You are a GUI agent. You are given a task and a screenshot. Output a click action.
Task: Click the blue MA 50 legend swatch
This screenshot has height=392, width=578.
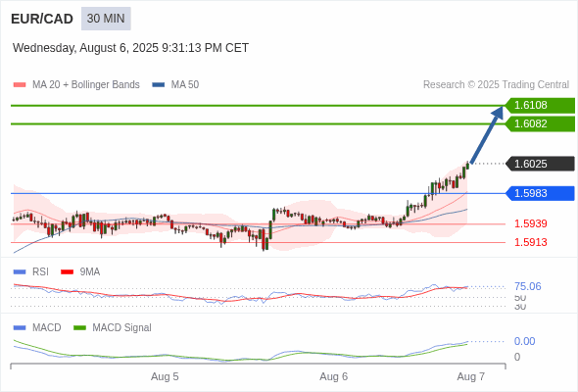point(159,85)
